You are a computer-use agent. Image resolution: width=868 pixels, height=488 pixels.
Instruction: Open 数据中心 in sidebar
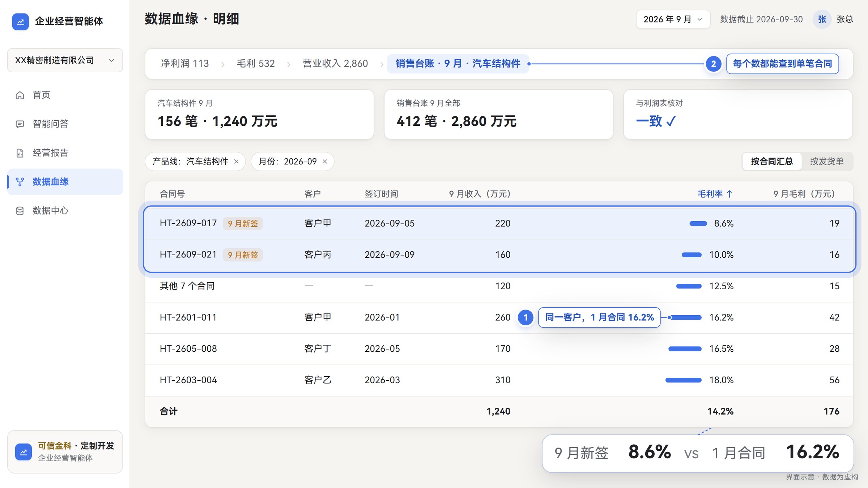pyautogui.click(x=65, y=211)
